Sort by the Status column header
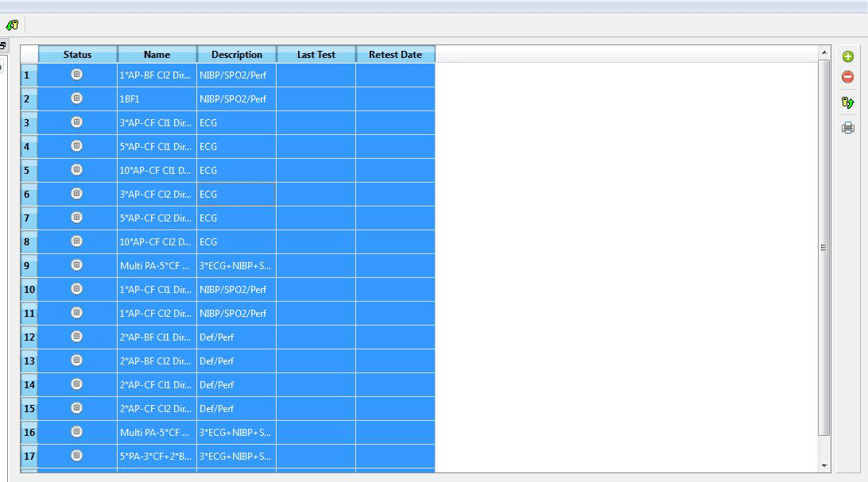The image size is (868, 482). point(77,55)
